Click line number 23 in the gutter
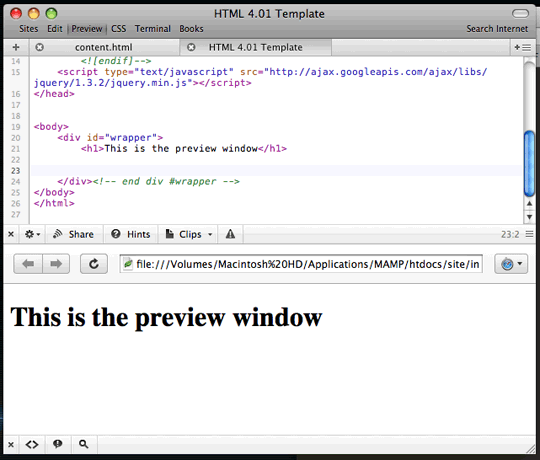The image size is (540, 460). click(x=16, y=171)
